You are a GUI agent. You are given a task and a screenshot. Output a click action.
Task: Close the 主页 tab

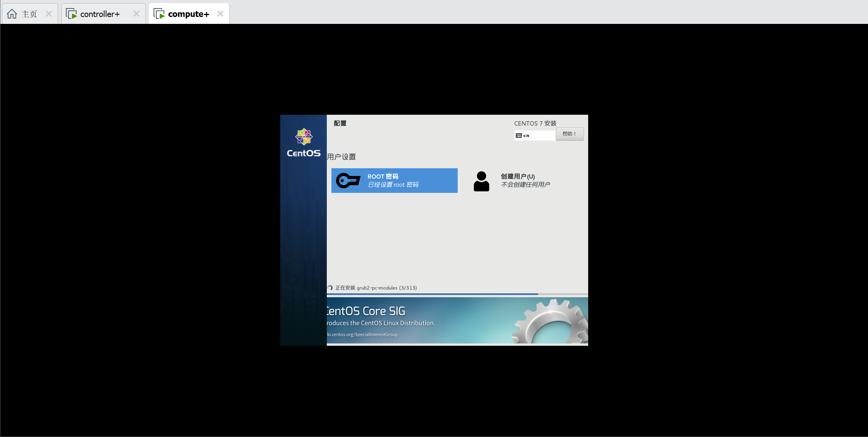coord(49,14)
